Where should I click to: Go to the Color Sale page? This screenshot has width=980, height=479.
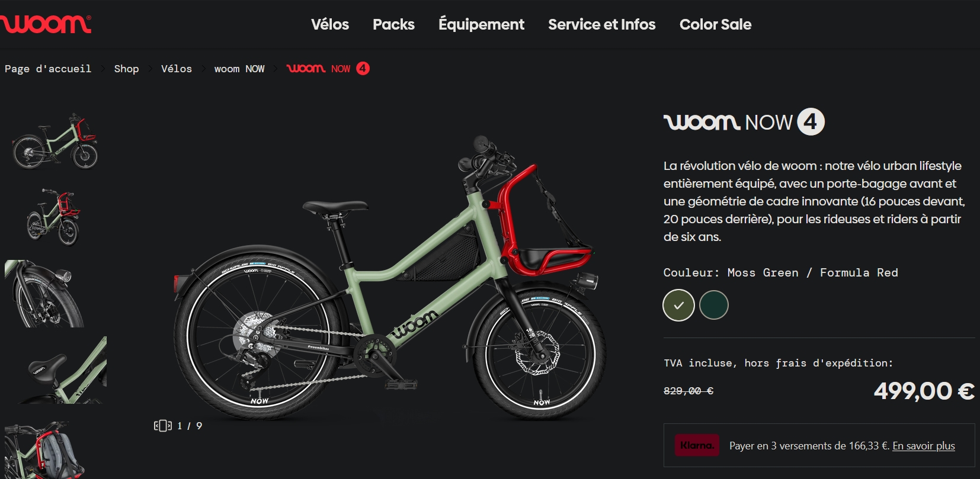pyautogui.click(x=715, y=24)
